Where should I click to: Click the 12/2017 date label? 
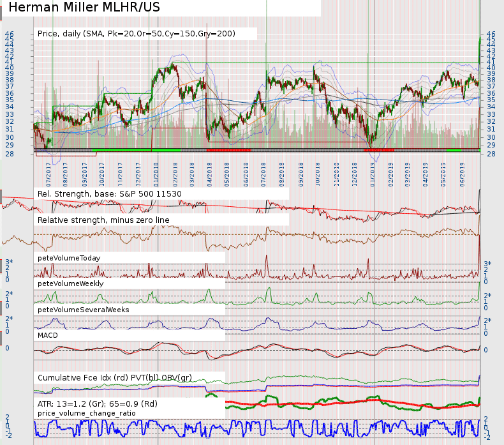(x=138, y=174)
